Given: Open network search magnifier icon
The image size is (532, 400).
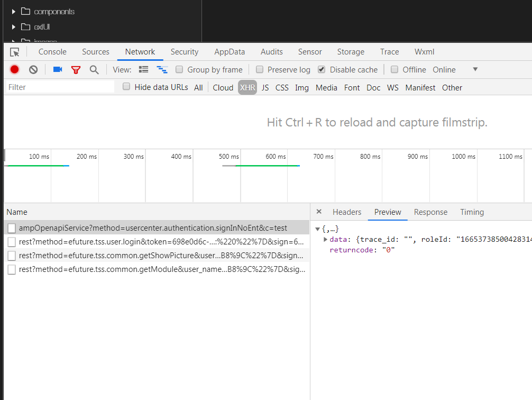Looking at the screenshot, I should (94, 70).
